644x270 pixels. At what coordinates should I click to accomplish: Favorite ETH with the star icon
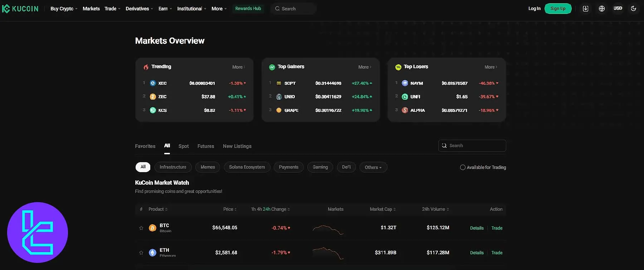pyautogui.click(x=141, y=252)
